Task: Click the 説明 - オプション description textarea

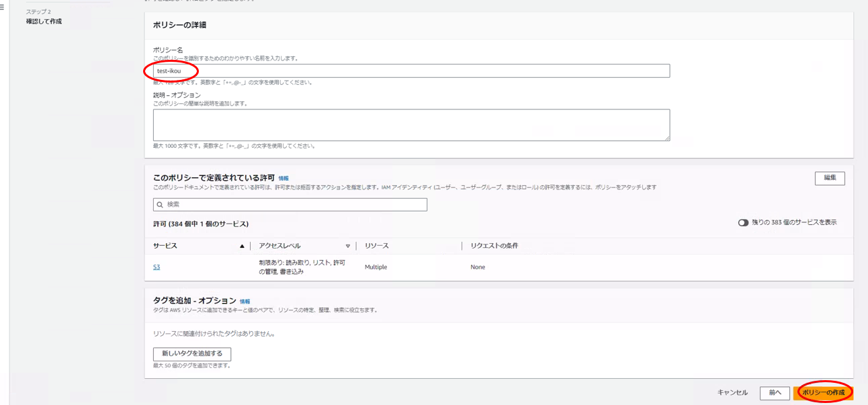Action: click(411, 125)
